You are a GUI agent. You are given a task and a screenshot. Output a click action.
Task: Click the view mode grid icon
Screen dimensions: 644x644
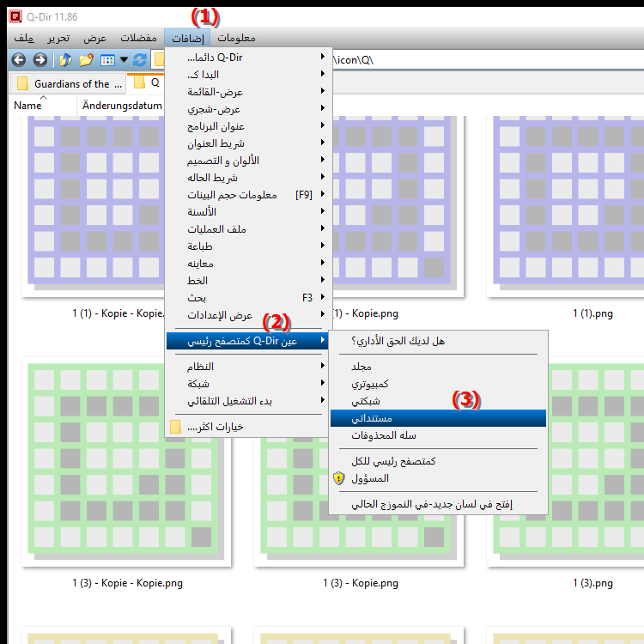107,60
